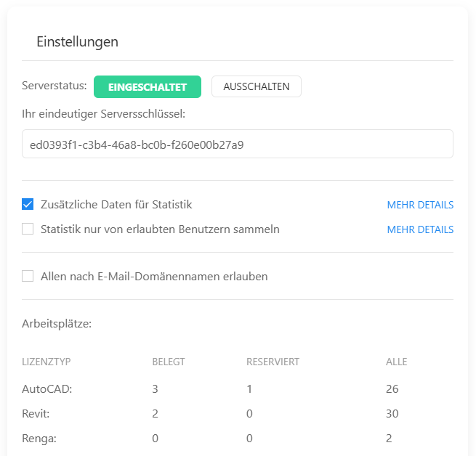Click the green EINGESCHALTET status button
This screenshot has height=456, width=476.
148,86
